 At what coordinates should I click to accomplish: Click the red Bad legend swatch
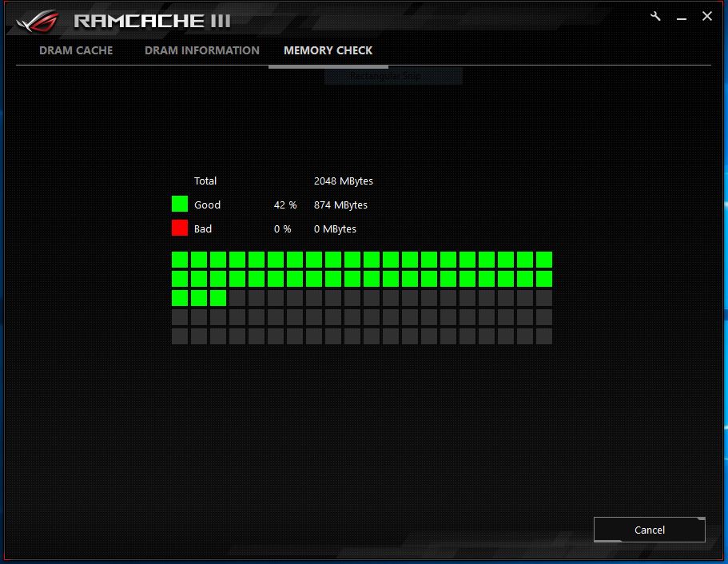180,228
